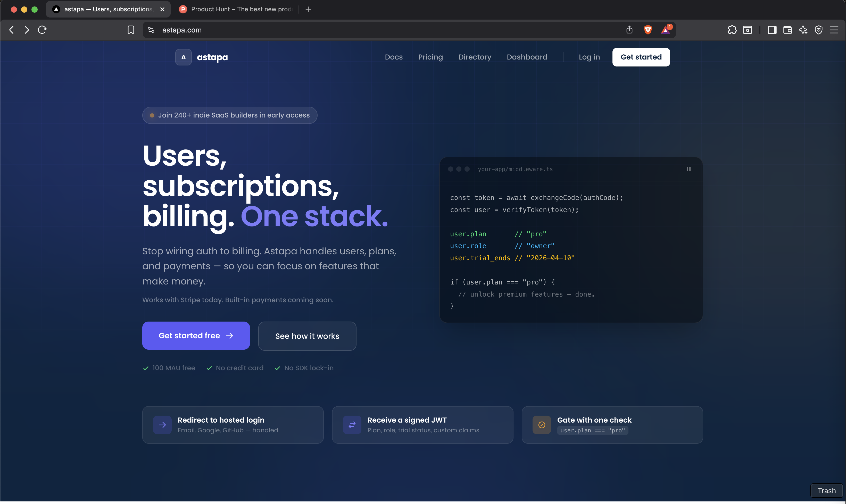The image size is (846, 504).
Task: Click the Brave Shields lion icon
Action: tap(648, 30)
